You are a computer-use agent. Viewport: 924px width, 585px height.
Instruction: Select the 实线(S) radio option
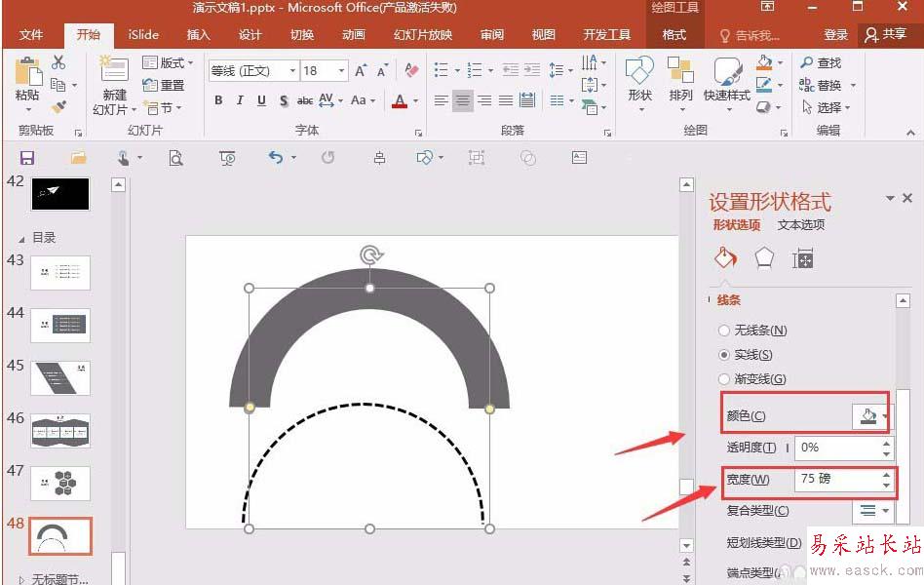point(746,355)
